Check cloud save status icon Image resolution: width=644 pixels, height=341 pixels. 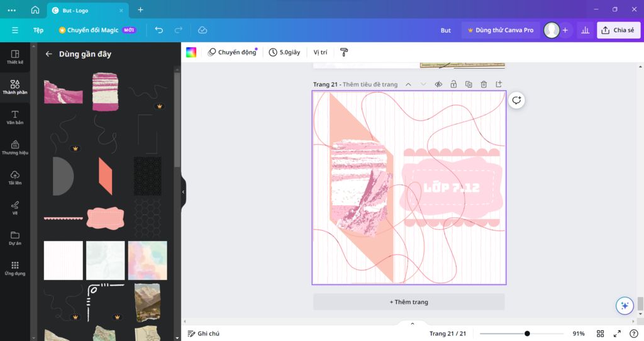click(x=203, y=30)
